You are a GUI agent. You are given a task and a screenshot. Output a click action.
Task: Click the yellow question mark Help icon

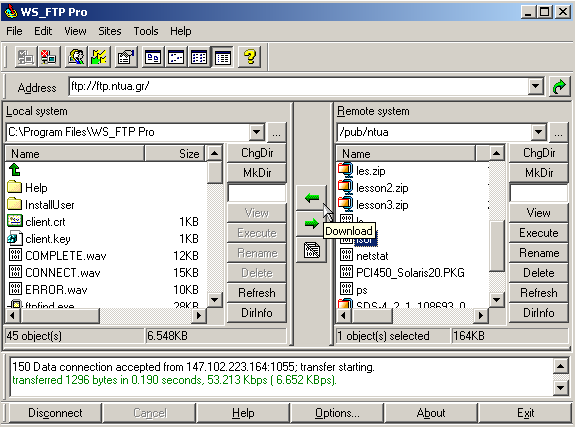coord(250,57)
